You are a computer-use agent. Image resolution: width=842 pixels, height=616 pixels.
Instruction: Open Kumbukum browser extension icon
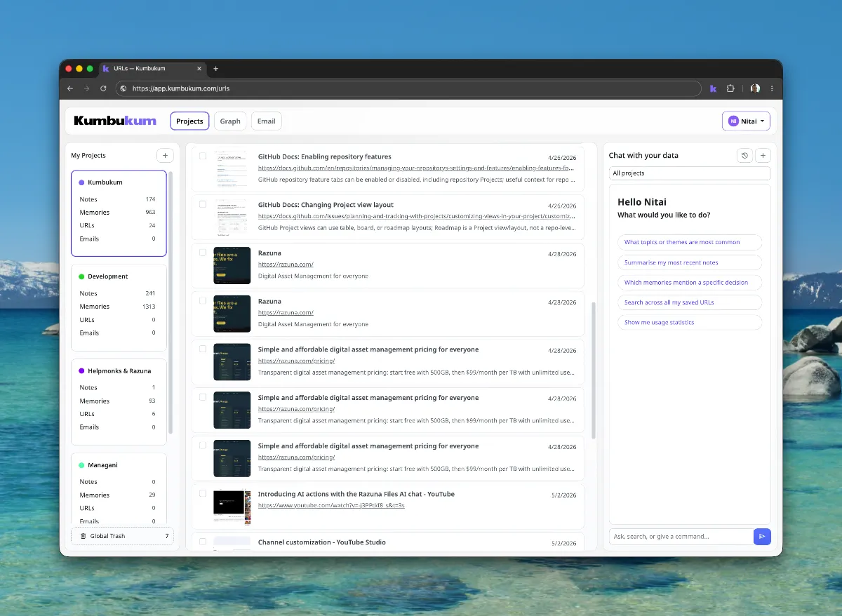[x=713, y=88]
